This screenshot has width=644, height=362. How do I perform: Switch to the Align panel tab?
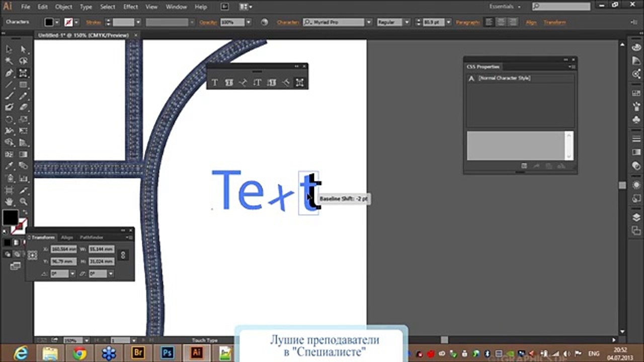pyautogui.click(x=67, y=237)
